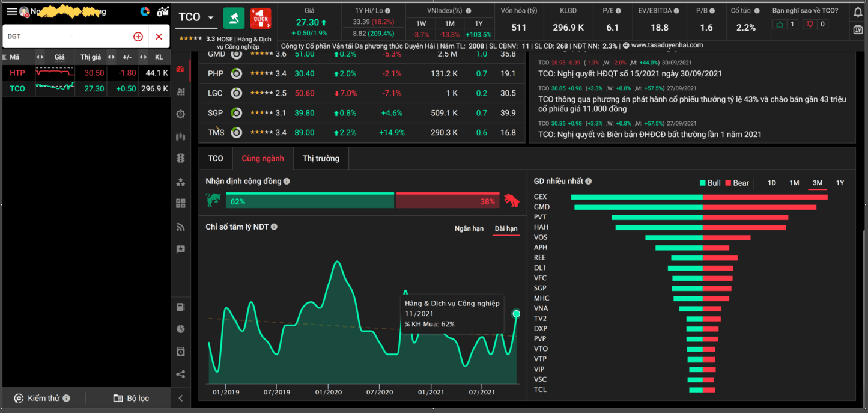Click info icon beside Chỉ số tâm lý NĐT
Viewport: 868px width, 413px height.
274,227
